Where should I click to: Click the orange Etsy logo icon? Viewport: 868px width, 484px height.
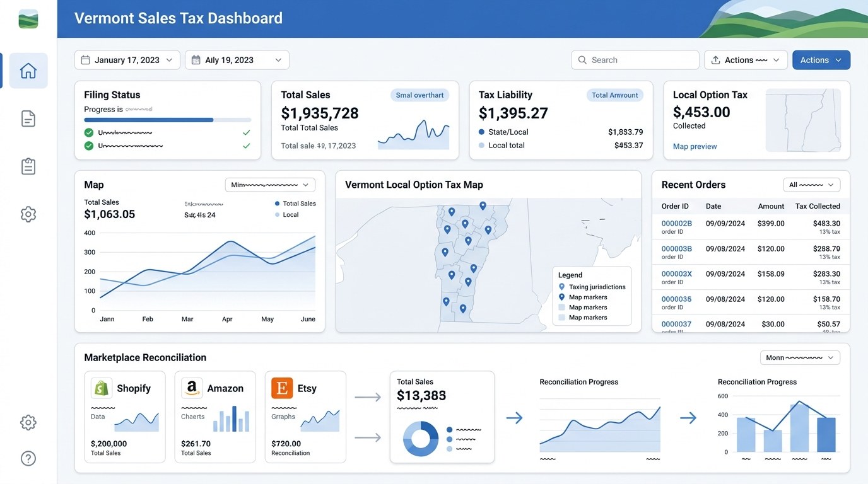[x=282, y=388]
